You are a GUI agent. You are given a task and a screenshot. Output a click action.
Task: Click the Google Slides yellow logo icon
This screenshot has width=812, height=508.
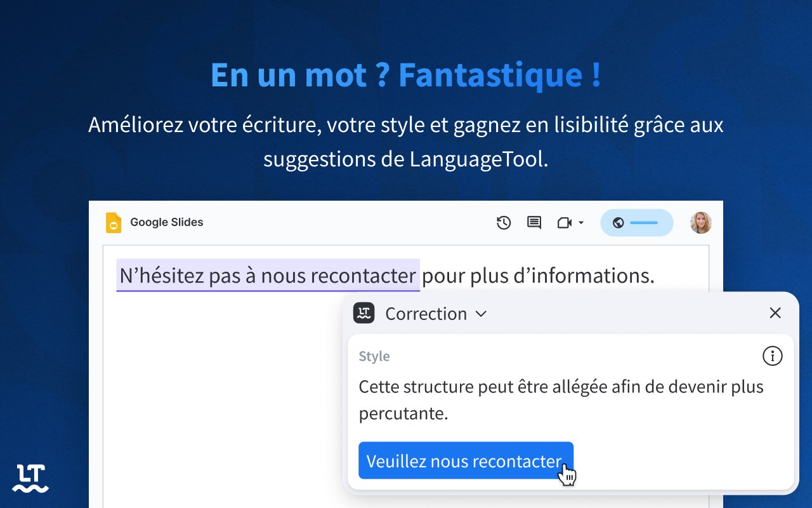114,223
